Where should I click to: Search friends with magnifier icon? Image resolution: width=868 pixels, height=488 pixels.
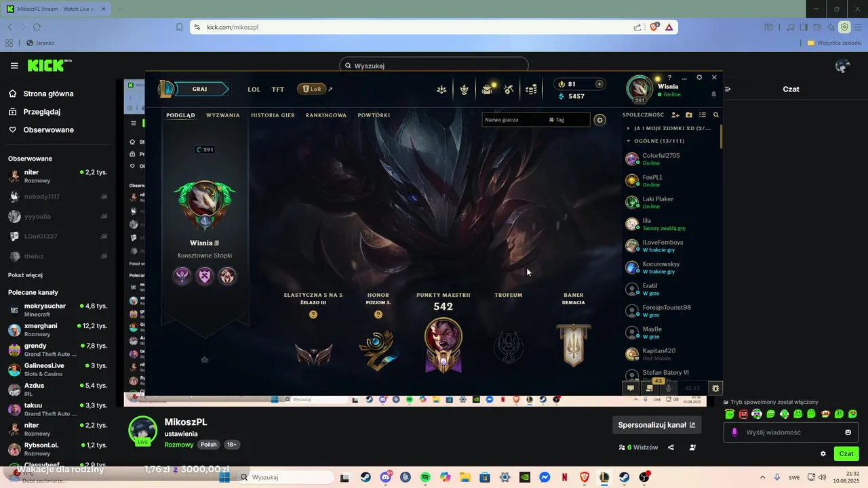coord(715,115)
